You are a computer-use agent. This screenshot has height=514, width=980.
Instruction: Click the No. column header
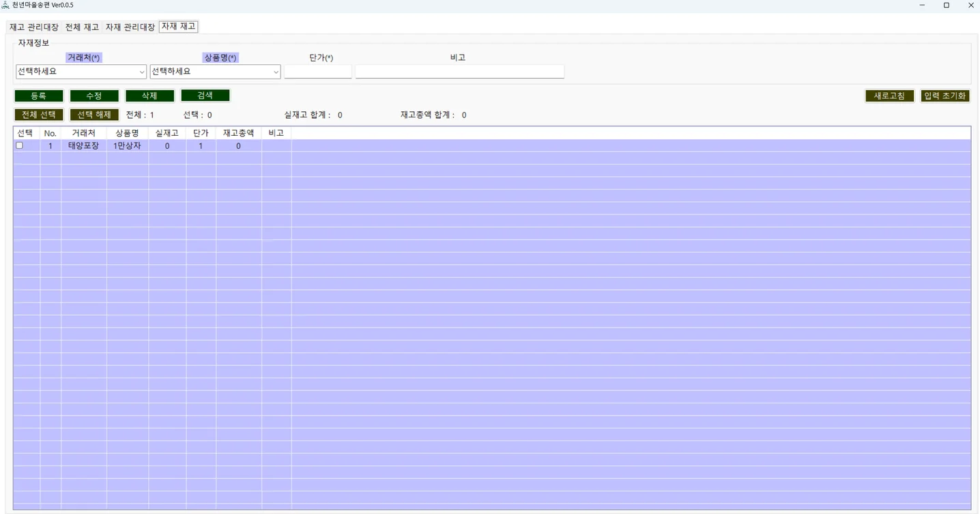(51, 133)
